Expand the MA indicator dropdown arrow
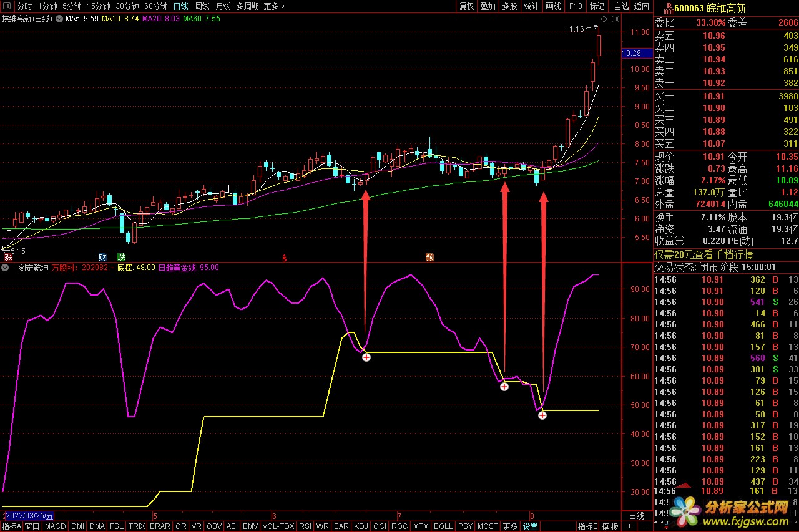This screenshot has height=532, width=799. click(x=59, y=19)
